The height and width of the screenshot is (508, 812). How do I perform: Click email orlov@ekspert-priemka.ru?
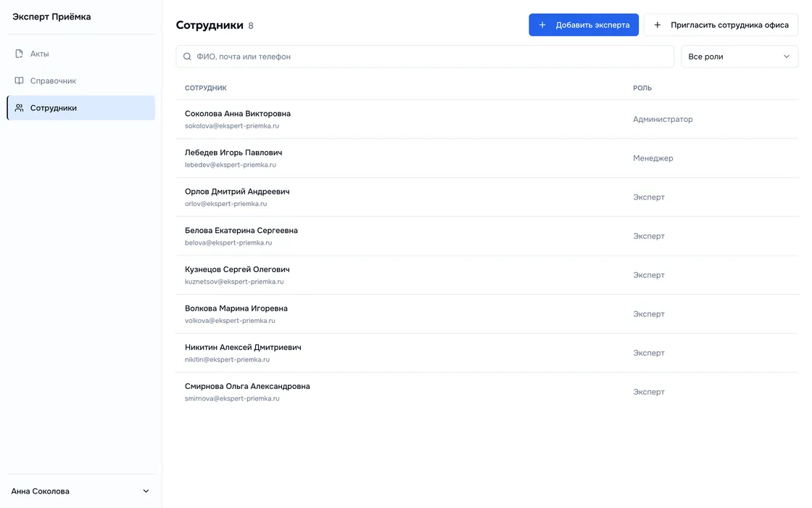(225, 204)
